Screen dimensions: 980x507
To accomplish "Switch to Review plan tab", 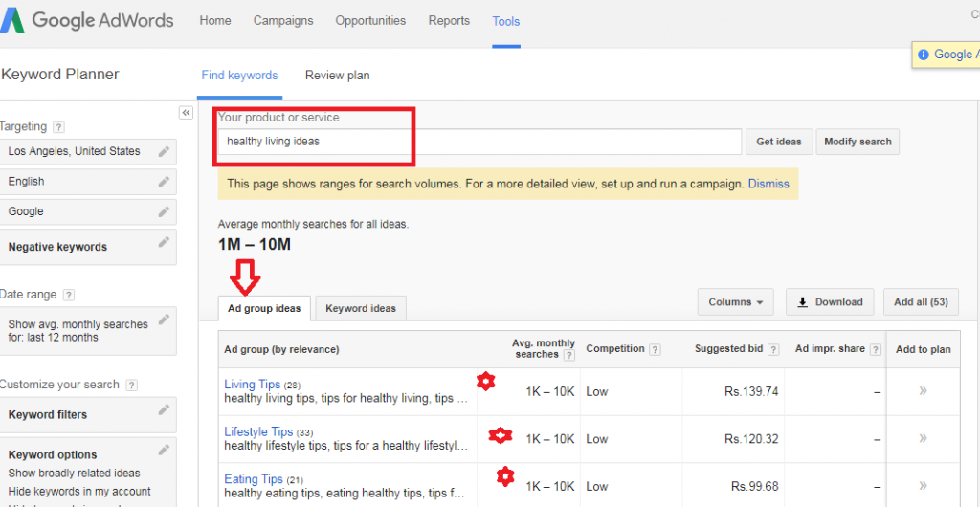I will (338, 76).
